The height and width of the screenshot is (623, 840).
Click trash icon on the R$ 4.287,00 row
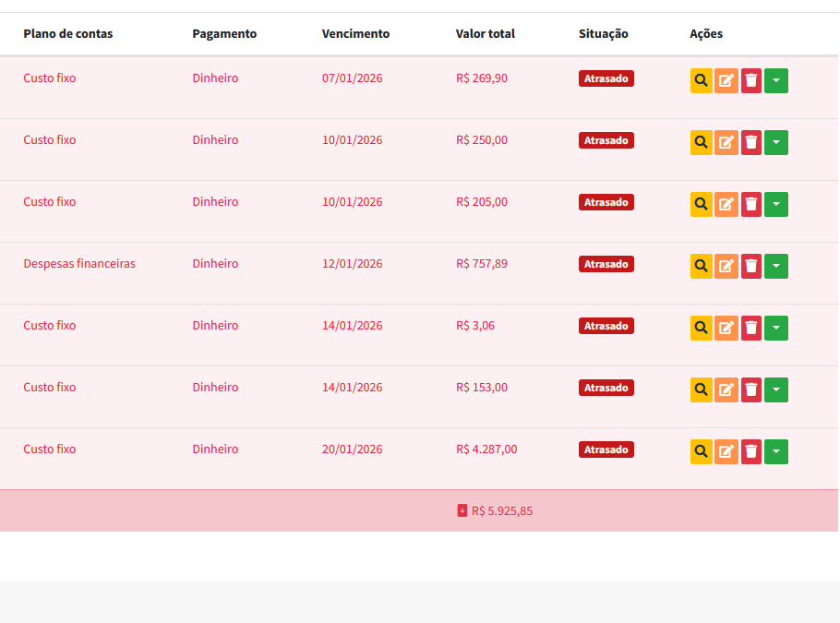(x=751, y=452)
